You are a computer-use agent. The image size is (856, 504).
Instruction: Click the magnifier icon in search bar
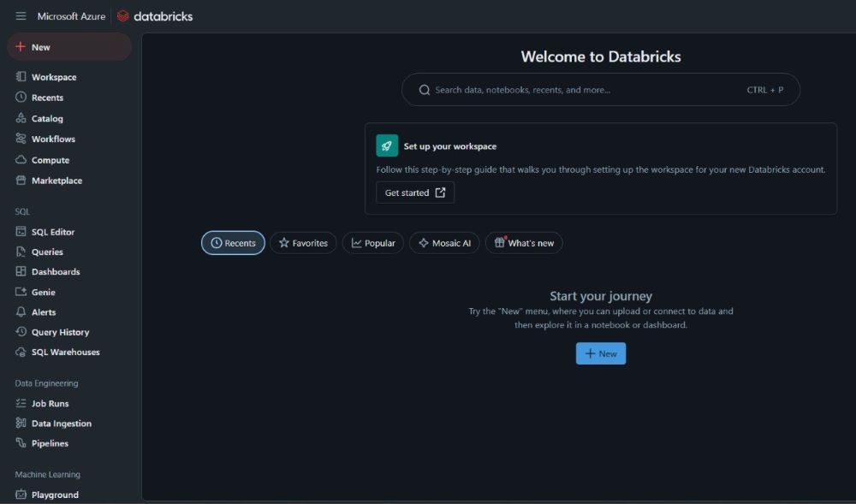[425, 90]
